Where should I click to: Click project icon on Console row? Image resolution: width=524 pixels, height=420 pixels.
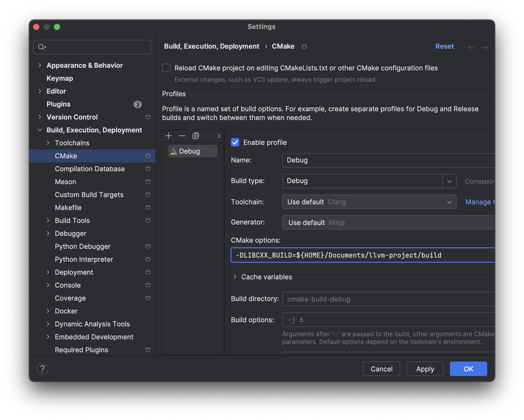pos(148,285)
